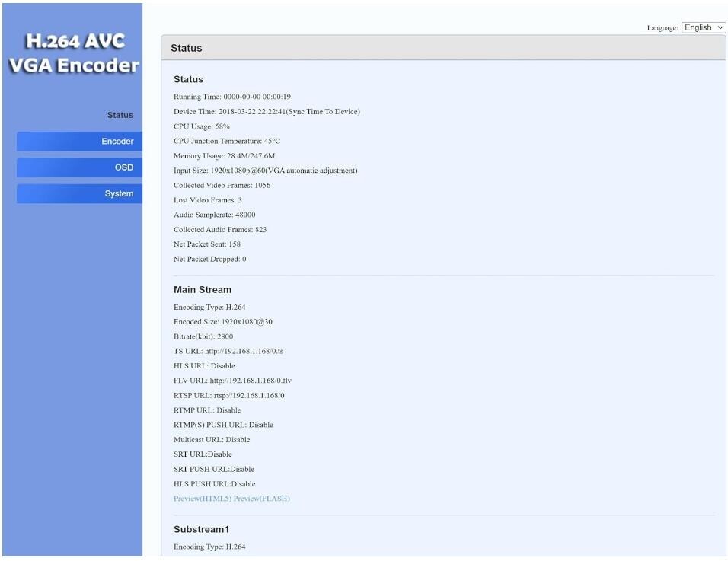Click the Substream1 section heading
This screenshot has height=561, width=728.
click(x=201, y=529)
